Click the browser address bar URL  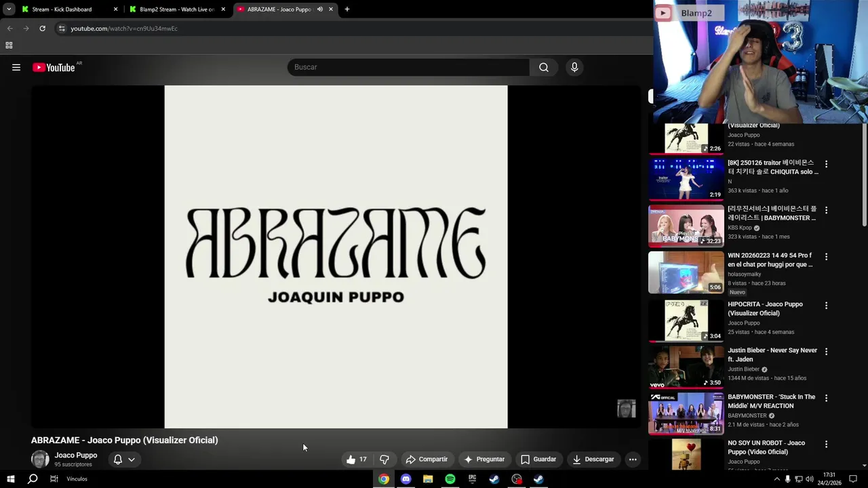point(124,28)
